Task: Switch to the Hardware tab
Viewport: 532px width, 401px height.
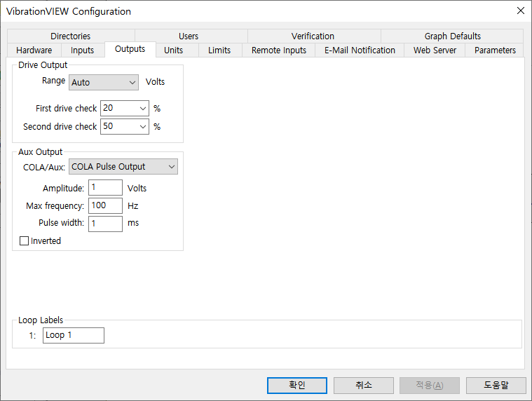Action: 34,50
